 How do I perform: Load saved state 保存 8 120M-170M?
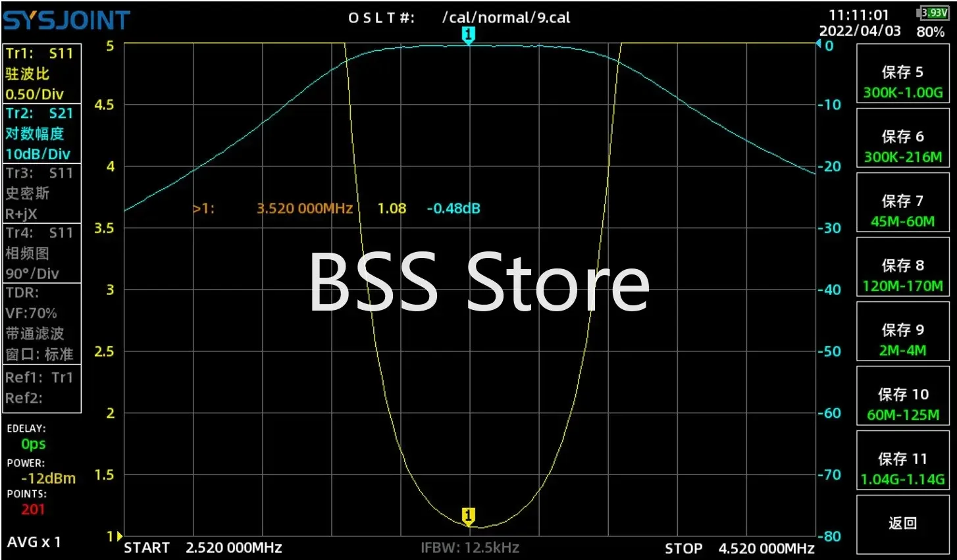pyautogui.click(x=902, y=267)
